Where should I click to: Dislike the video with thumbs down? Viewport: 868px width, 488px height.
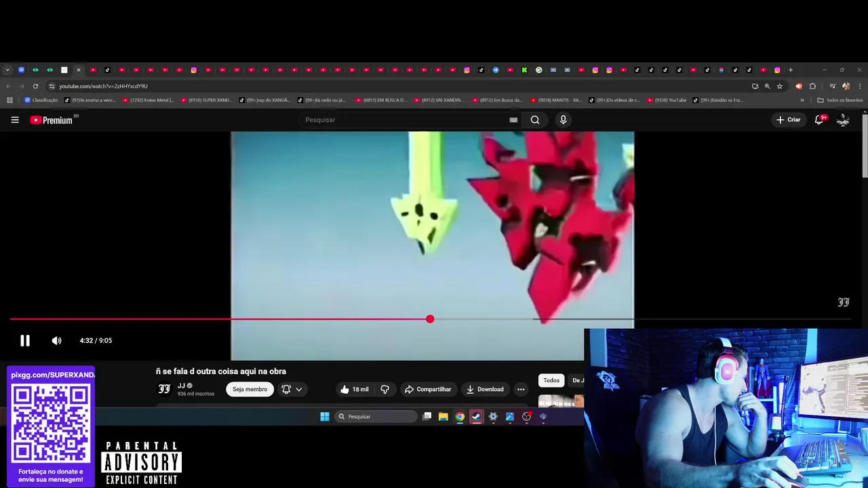(384, 390)
